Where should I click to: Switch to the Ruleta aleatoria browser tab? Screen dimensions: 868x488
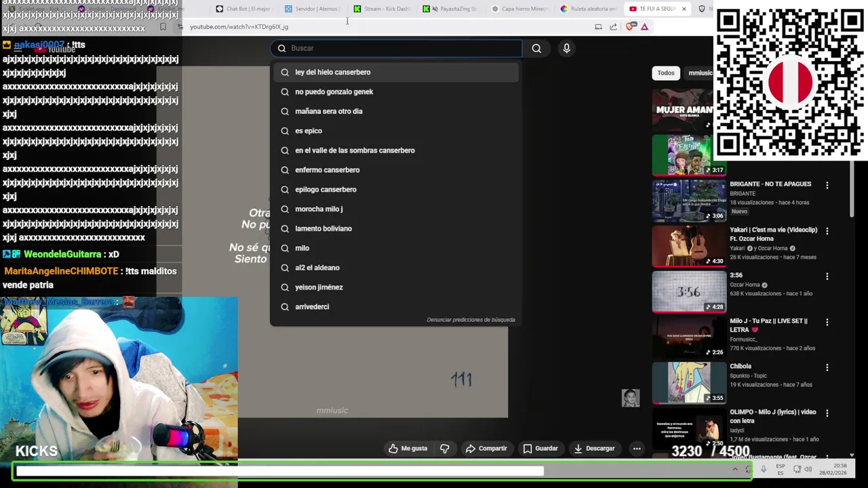point(588,9)
